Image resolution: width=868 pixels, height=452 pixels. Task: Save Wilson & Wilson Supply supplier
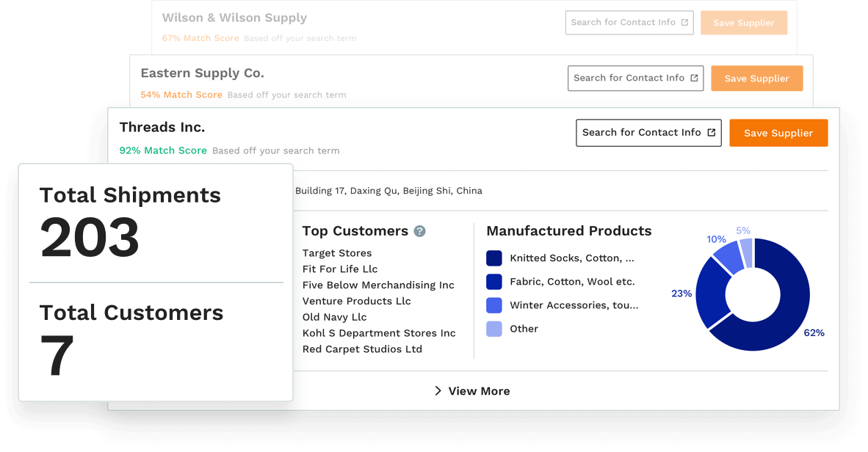743,23
